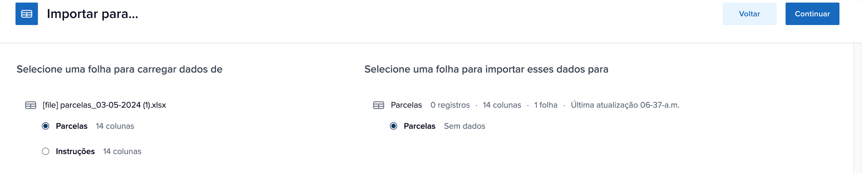
Task: Click the parcelas_03-05-2024 (1).xlsx file name
Action: 104,105
